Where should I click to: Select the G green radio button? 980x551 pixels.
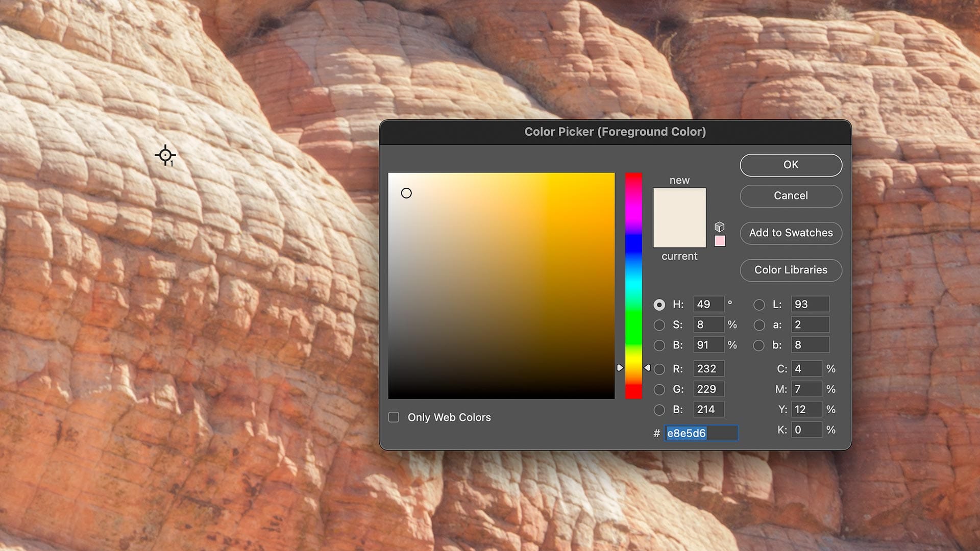[659, 389]
